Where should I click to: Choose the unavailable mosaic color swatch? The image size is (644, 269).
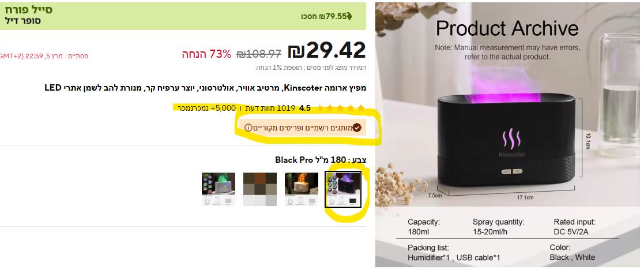(260, 189)
